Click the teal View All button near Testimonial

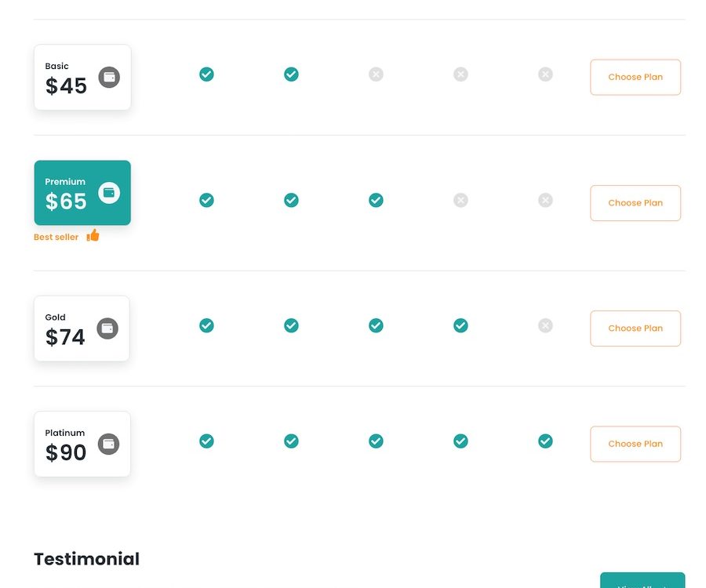(642, 580)
